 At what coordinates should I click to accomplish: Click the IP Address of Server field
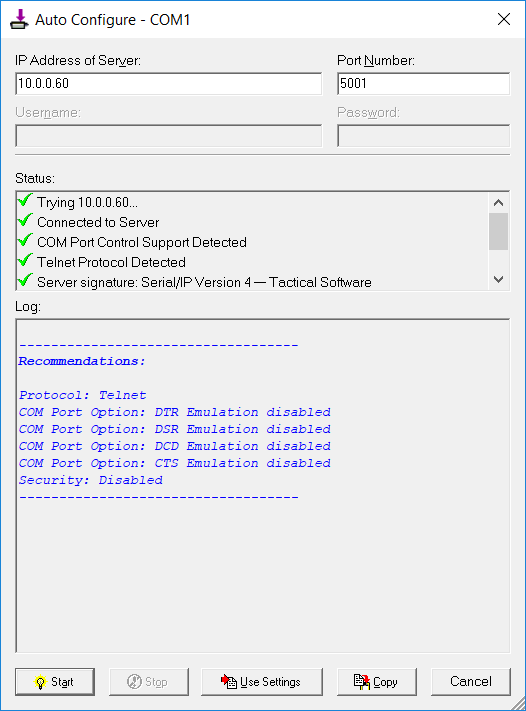pos(169,84)
